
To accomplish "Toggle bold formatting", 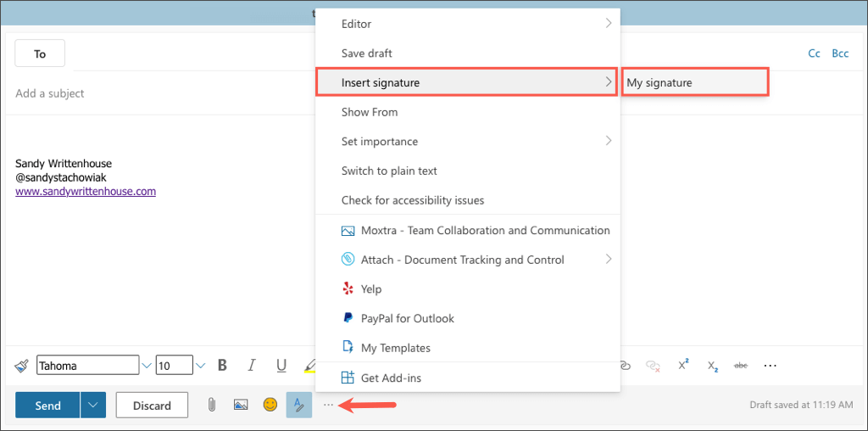I will (x=222, y=366).
